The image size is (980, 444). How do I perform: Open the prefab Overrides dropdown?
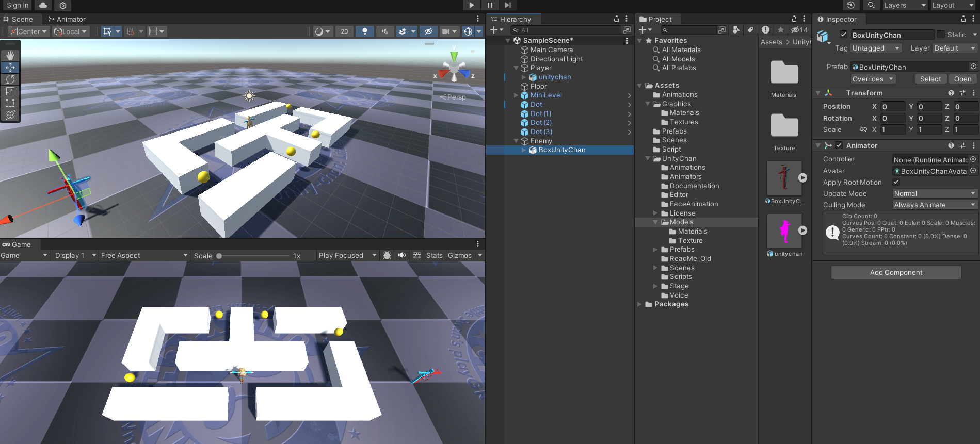(873, 79)
